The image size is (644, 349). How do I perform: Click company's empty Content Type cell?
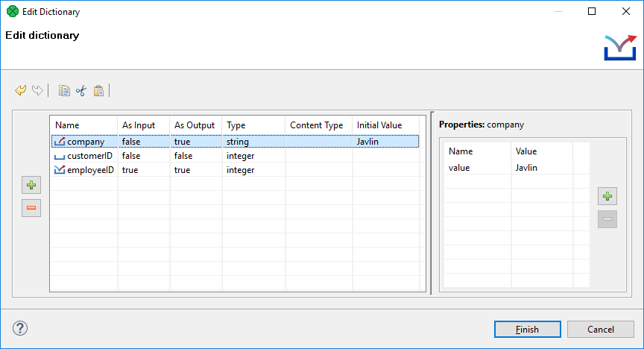click(319, 142)
